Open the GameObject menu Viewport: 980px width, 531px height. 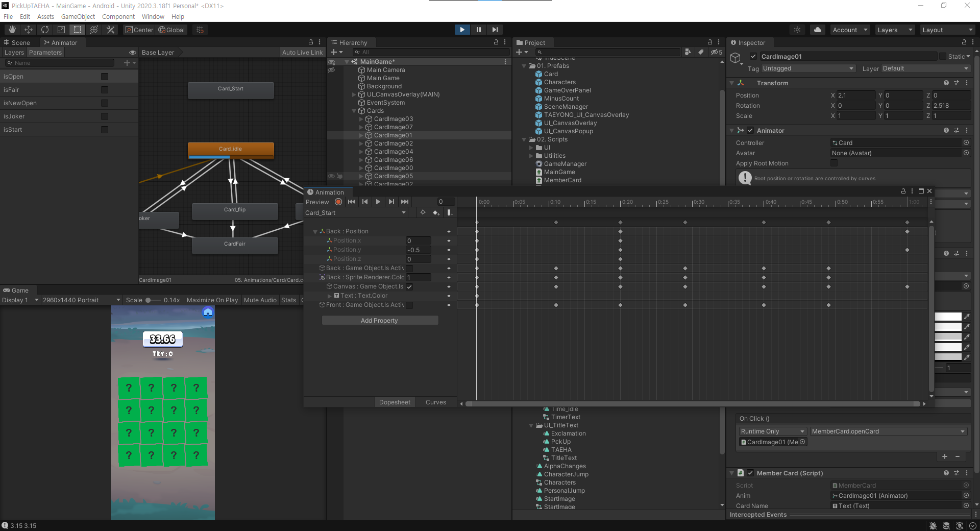78,16
